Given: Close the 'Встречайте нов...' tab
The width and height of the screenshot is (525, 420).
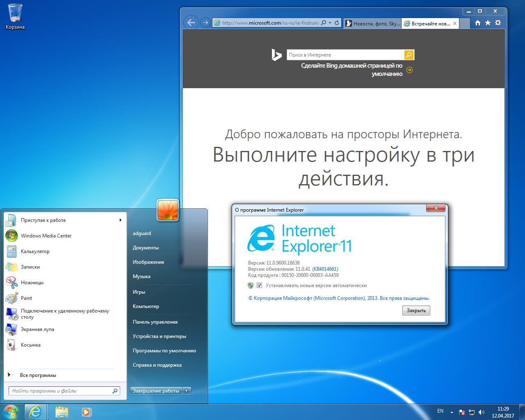Looking at the screenshot, I should pos(455,23).
